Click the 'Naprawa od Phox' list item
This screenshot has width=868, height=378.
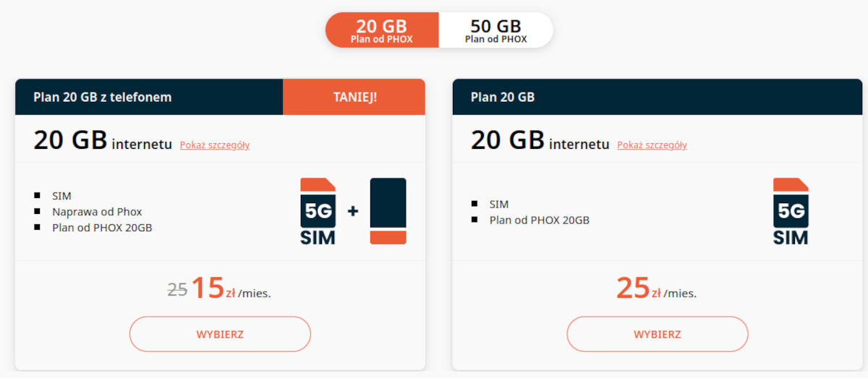[x=97, y=212]
